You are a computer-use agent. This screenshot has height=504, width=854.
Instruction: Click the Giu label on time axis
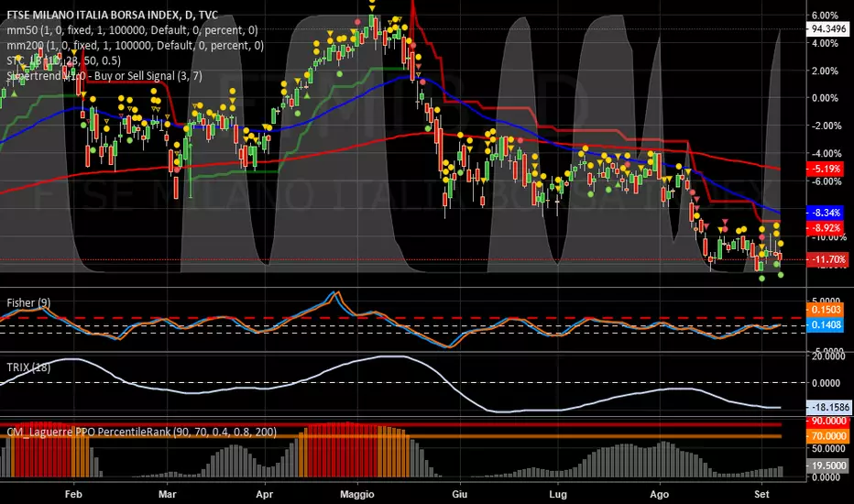pos(460,494)
